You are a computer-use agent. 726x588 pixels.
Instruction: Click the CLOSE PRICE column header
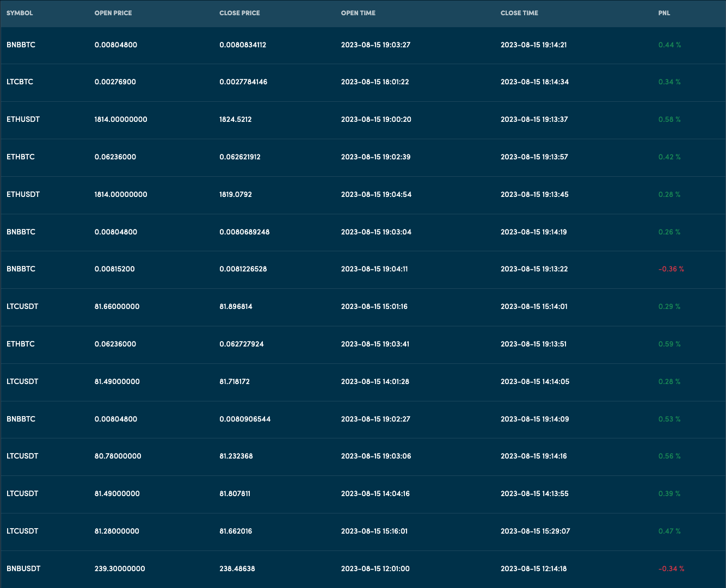pos(239,13)
